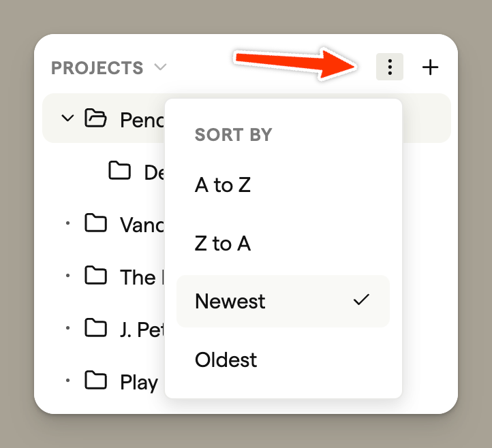Viewport: 492px width, 448px height.
Task: Click the plus icon to add project
Action: coord(430,67)
